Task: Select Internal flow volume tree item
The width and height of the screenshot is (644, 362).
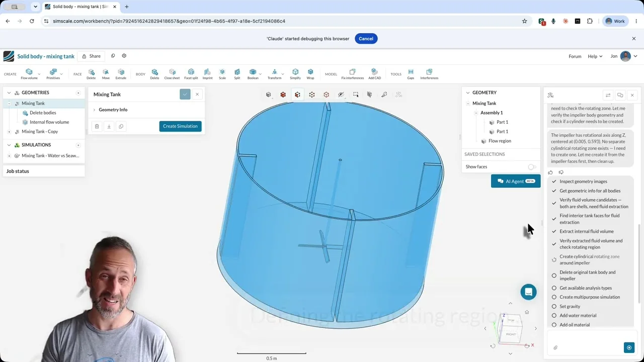Action: coord(49,122)
